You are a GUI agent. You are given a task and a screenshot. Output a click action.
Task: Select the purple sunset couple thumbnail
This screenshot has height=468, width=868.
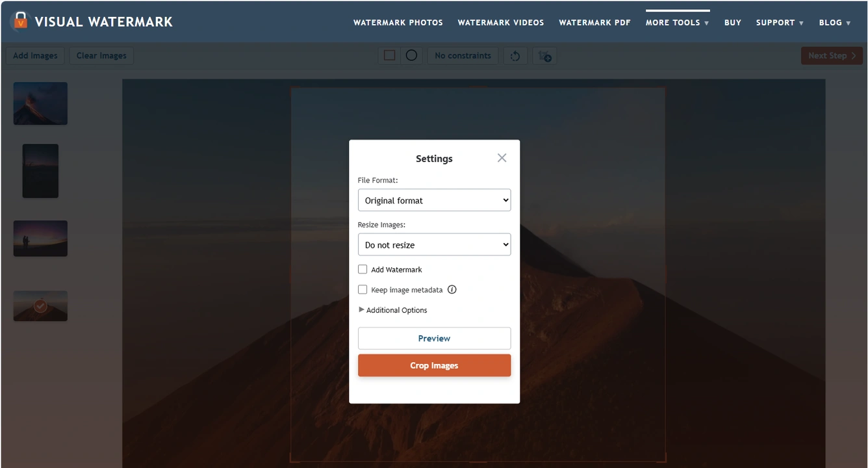coord(40,239)
